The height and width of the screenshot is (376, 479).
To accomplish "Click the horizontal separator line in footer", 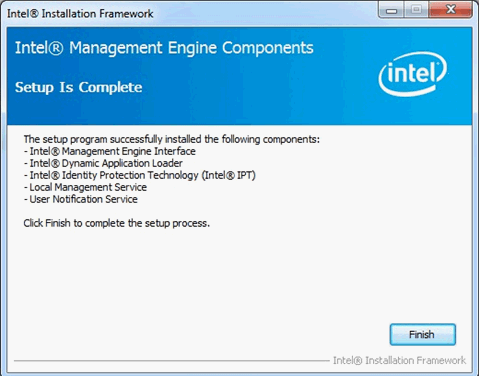I will pyautogui.click(x=171, y=361).
